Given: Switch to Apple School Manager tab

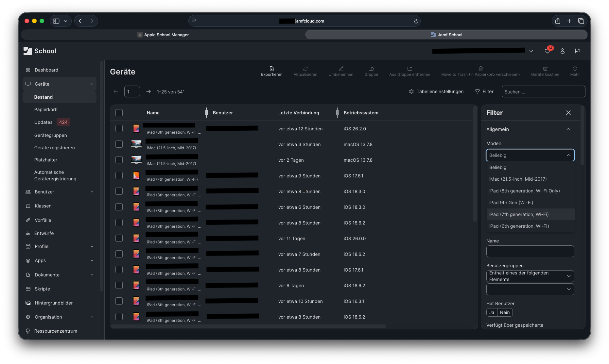Looking at the screenshot, I should tap(163, 35).
